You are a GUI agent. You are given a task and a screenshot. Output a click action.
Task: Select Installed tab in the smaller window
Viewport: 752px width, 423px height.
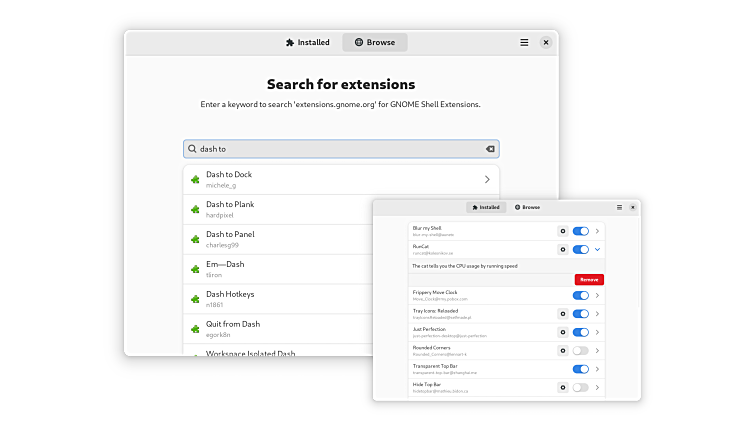pyautogui.click(x=486, y=207)
